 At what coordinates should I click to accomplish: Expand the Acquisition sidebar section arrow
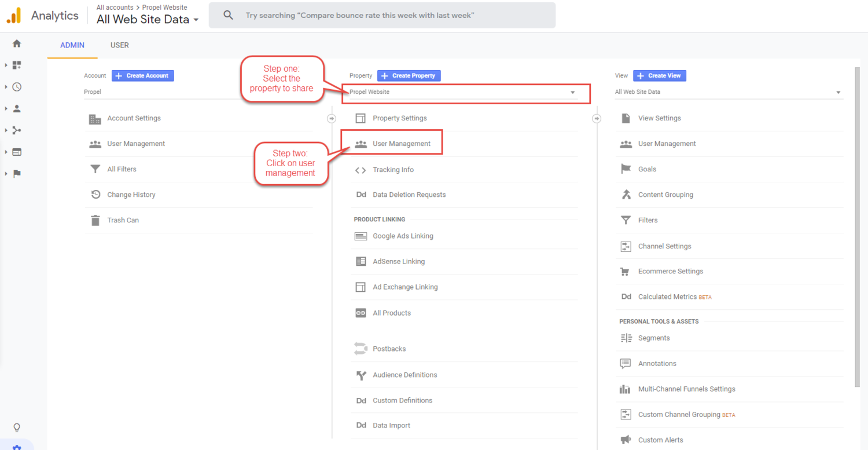pyautogui.click(x=6, y=130)
